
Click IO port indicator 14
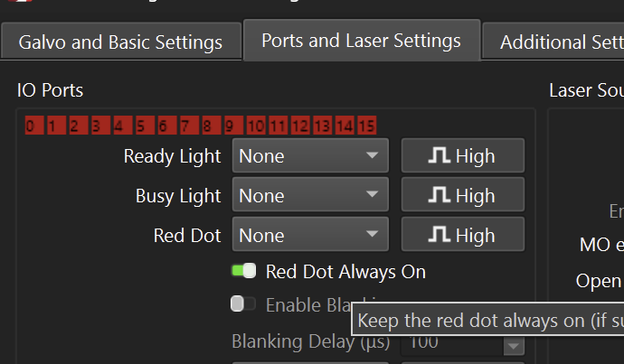(x=345, y=126)
